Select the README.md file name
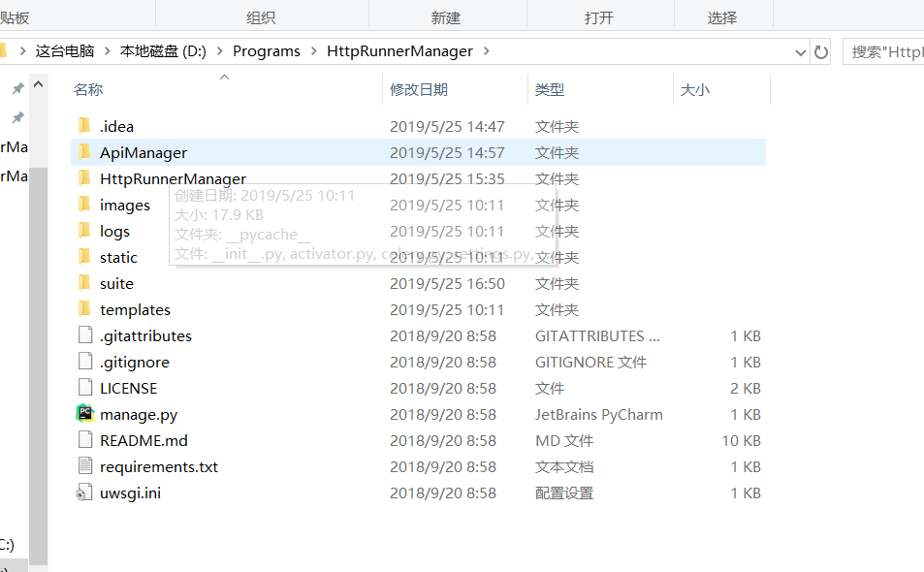Viewport: 924px width, 572px height. (143, 441)
